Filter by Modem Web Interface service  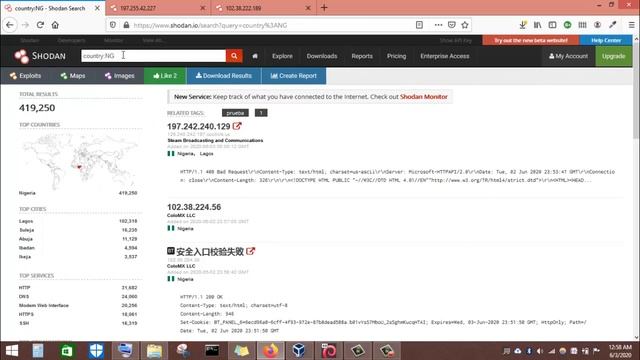(44, 305)
